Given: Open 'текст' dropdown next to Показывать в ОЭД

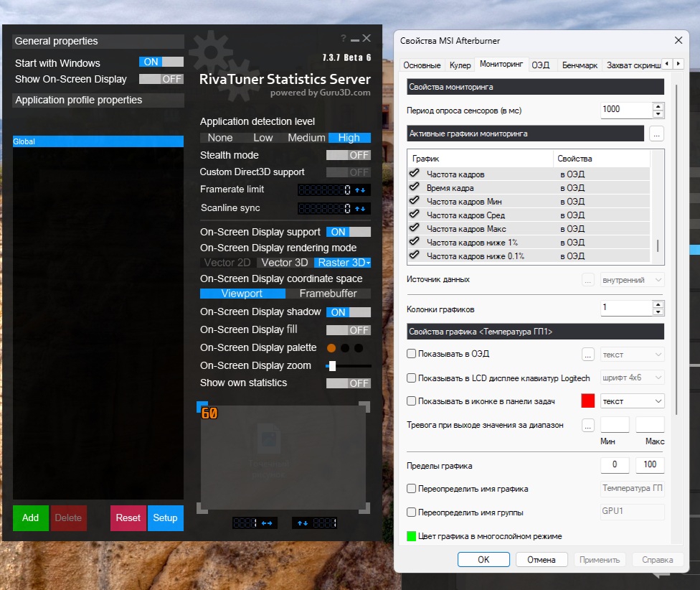Looking at the screenshot, I should (632, 355).
